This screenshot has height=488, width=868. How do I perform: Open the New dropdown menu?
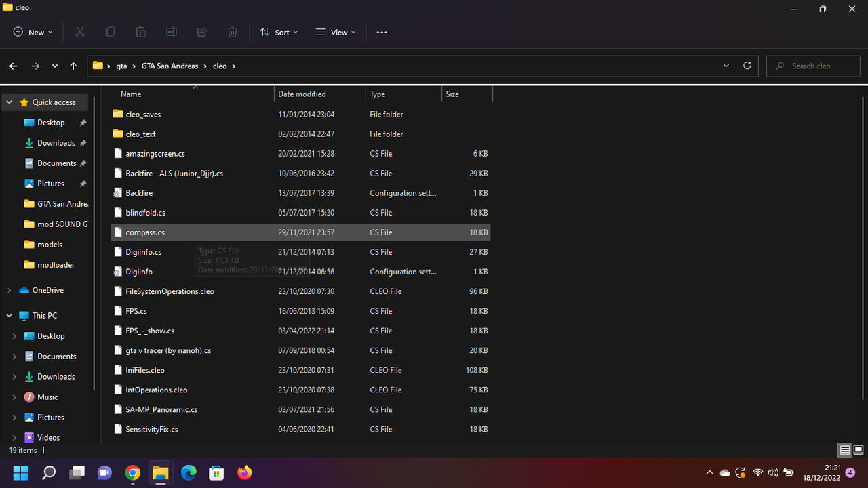pos(33,32)
